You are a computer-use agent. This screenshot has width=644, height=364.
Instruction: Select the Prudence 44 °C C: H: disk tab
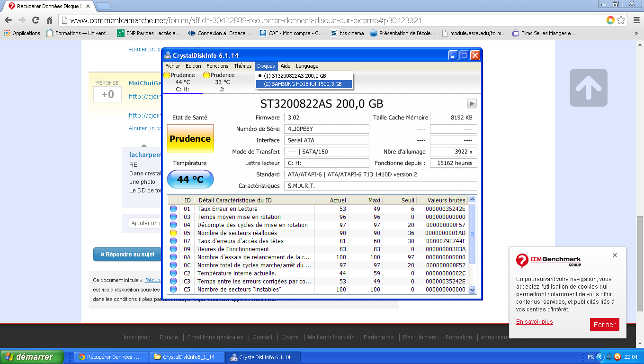182,82
